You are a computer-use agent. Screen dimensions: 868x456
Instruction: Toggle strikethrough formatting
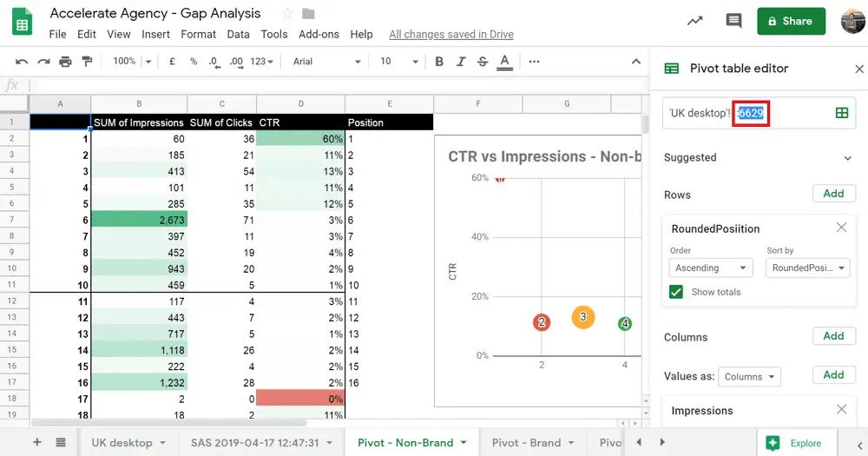[483, 62]
